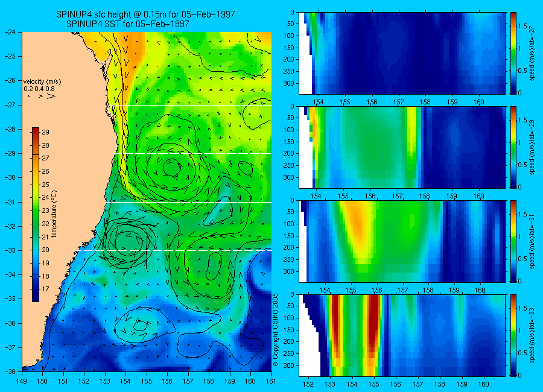
Task: Click the largest velocity arrow in the legend
Action: [x=51, y=96]
